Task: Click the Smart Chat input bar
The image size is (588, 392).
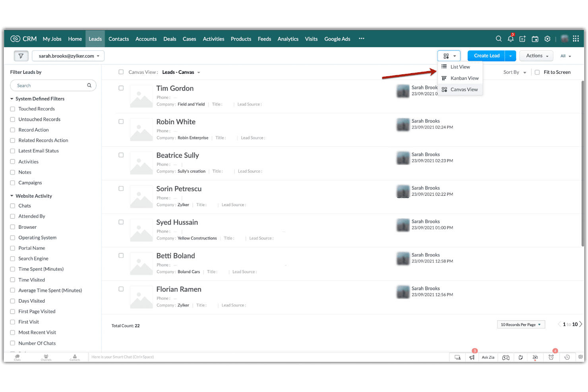Action: tap(268, 357)
